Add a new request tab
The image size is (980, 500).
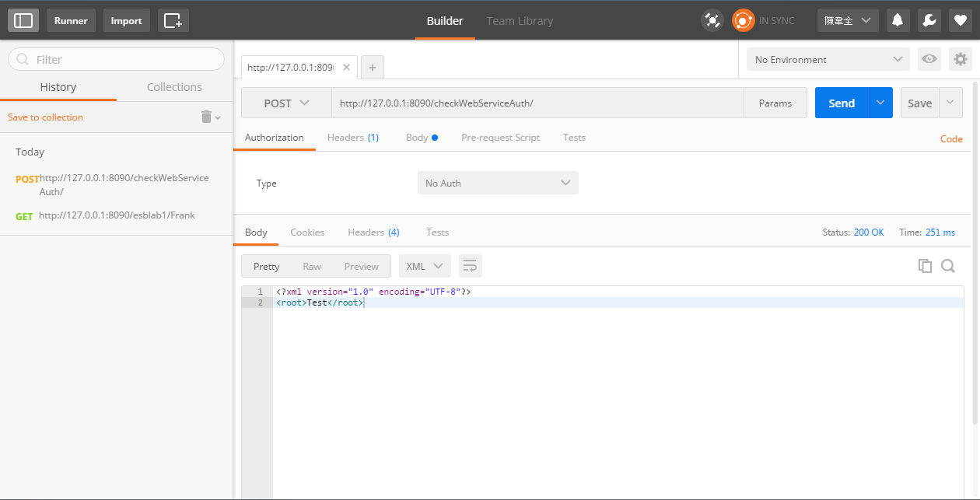(373, 68)
